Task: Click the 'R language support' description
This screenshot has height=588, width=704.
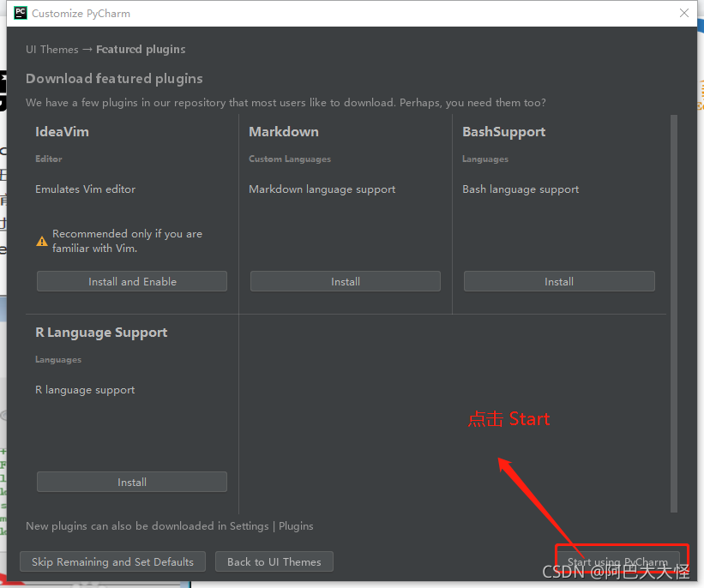Action: coord(85,390)
